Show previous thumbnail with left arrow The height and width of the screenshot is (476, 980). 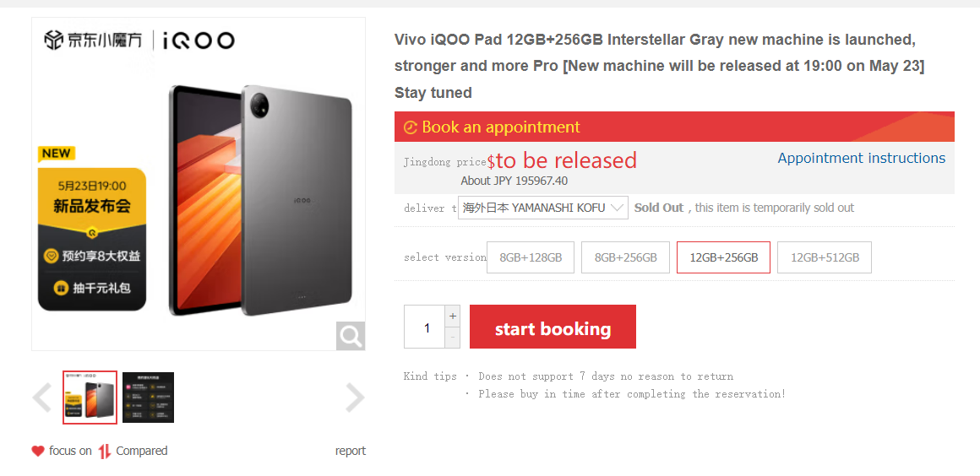coord(41,398)
